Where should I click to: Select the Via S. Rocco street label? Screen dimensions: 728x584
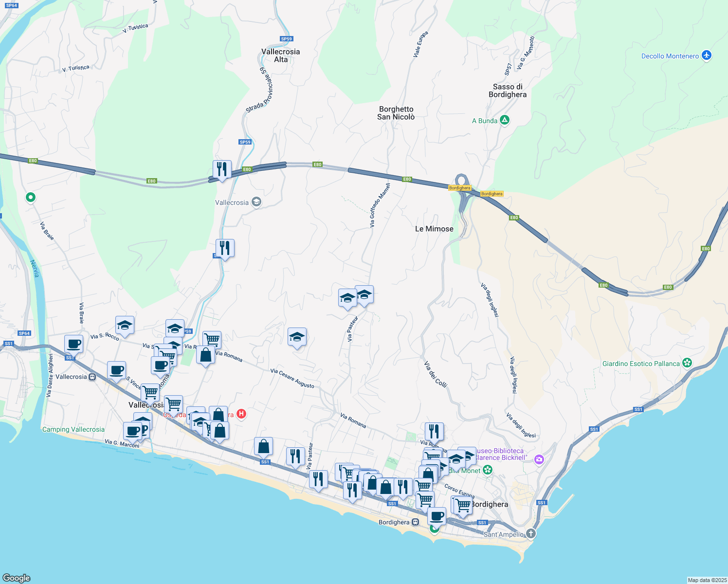pyautogui.click(x=105, y=336)
